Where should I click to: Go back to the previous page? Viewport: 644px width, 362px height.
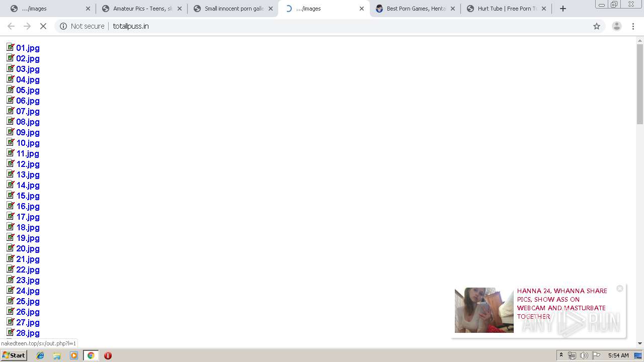(11, 26)
